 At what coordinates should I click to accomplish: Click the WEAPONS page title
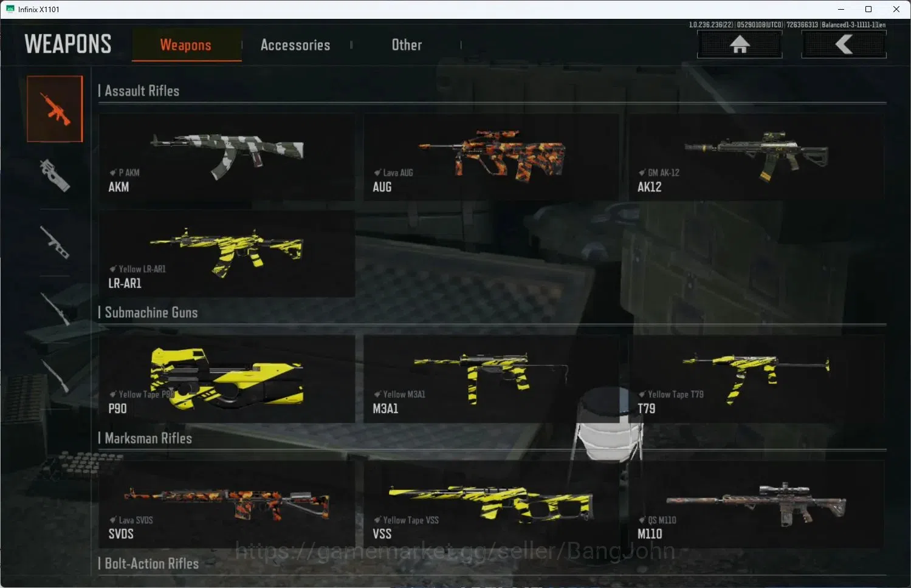pos(68,44)
